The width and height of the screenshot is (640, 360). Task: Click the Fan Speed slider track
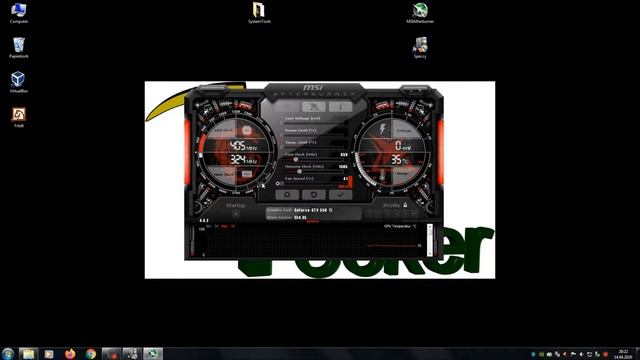[312, 184]
